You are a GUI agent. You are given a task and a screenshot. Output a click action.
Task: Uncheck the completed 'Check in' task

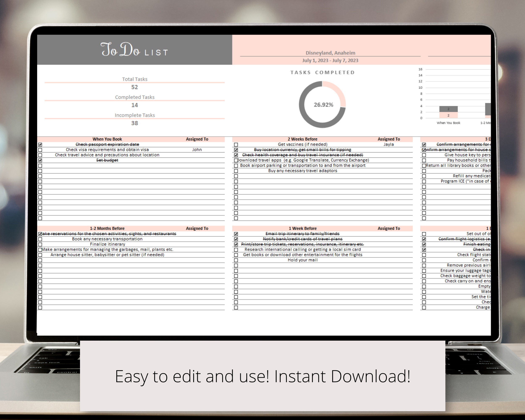tap(424, 249)
